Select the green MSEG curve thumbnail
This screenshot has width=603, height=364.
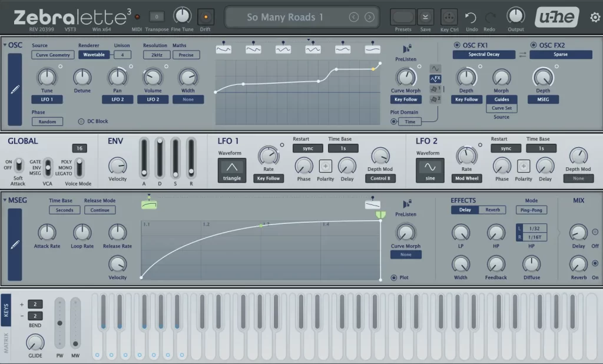click(149, 205)
